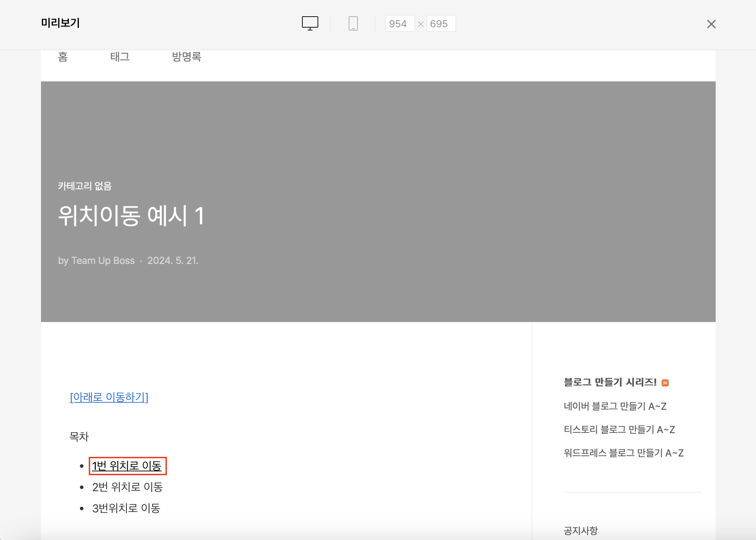Click the preview width field 954
Image resolution: width=756 pixels, height=540 pixels.
coord(400,24)
